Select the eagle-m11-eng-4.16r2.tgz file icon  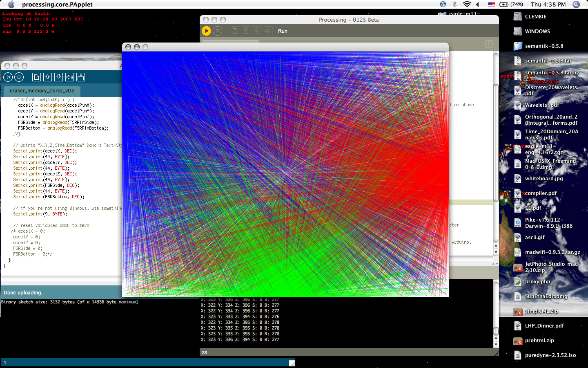point(518,149)
